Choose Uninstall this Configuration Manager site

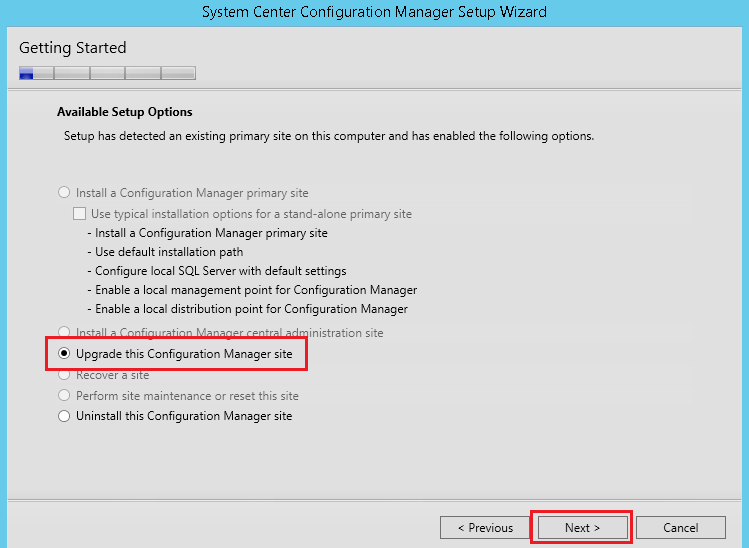[65, 416]
